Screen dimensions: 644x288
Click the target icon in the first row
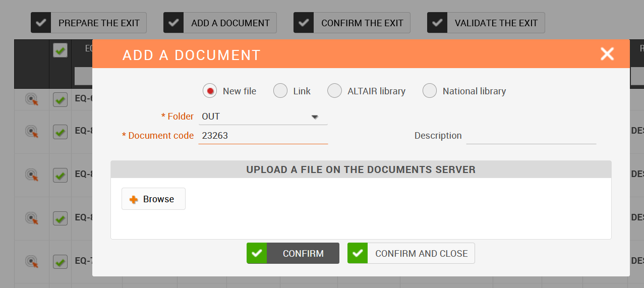tap(32, 99)
